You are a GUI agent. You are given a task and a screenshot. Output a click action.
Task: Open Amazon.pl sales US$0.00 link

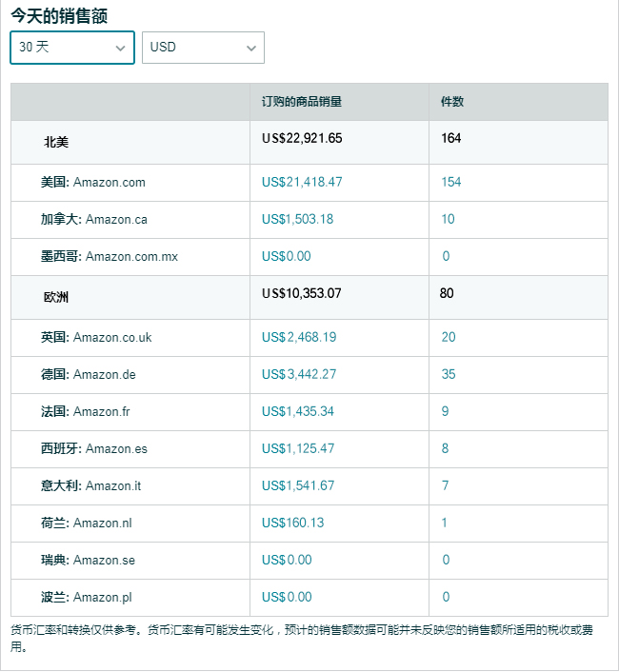tap(287, 597)
